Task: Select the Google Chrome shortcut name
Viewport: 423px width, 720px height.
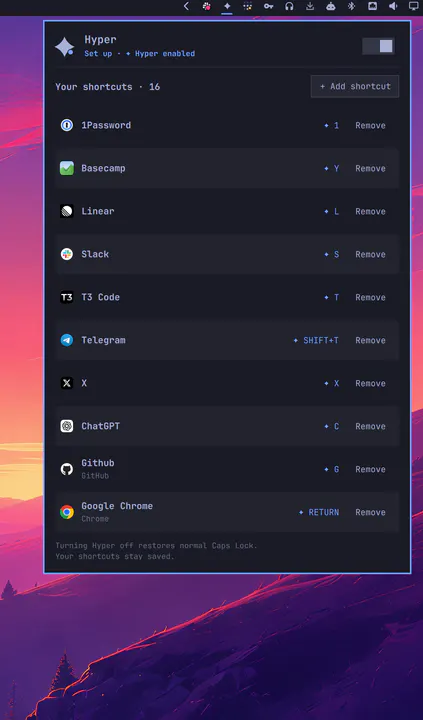Action: tap(117, 506)
